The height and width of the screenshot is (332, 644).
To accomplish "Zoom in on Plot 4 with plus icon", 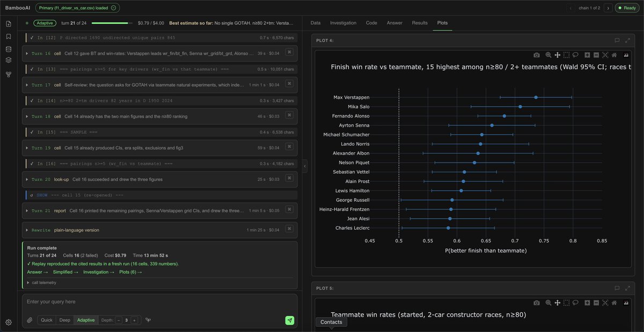I will pyautogui.click(x=587, y=55).
